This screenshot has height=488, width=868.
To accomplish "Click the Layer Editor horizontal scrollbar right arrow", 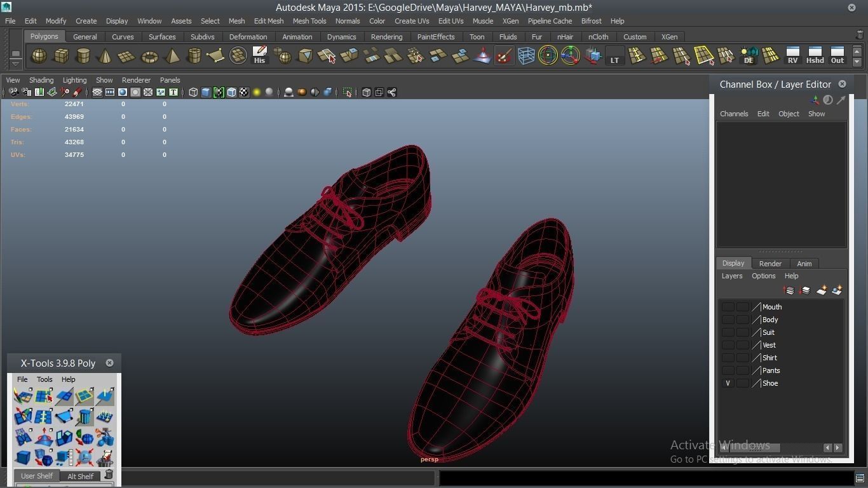I will (x=838, y=447).
